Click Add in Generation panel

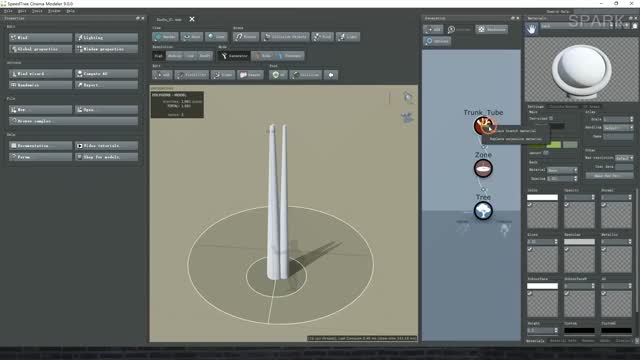click(x=433, y=29)
